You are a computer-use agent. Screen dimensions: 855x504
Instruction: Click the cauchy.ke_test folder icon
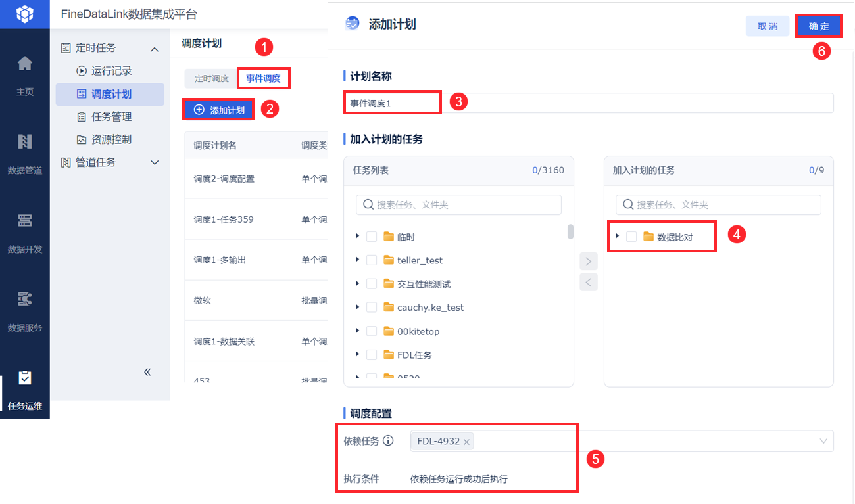[389, 307]
